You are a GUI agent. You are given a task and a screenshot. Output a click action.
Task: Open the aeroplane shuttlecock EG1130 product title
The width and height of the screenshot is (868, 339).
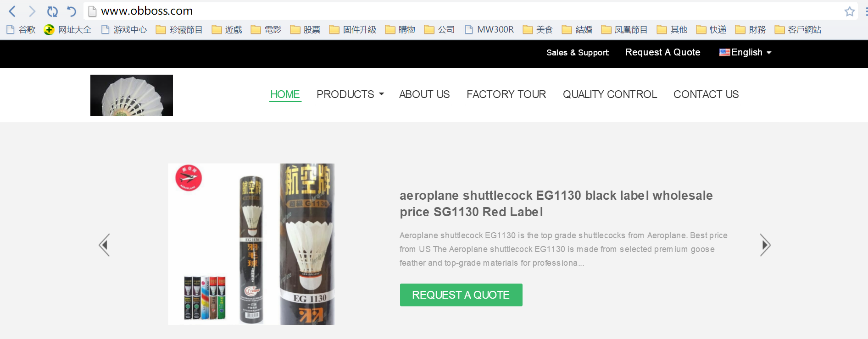(x=556, y=203)
